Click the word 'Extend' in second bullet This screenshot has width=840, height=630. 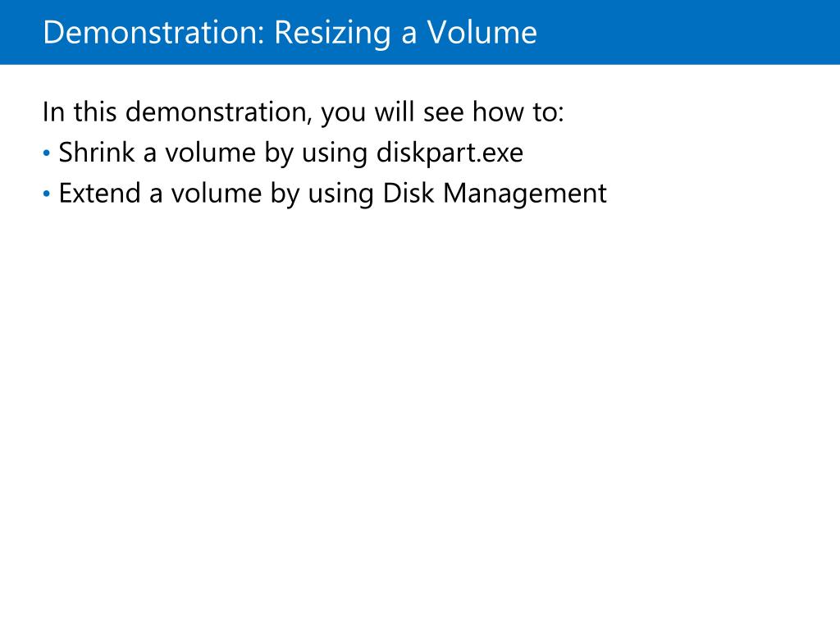tap(99, 193)
